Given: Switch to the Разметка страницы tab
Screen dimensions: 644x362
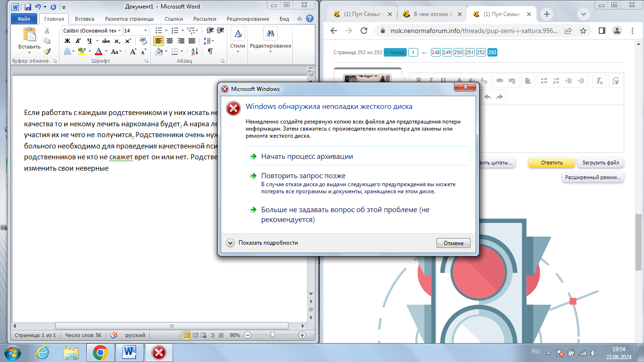Looking at the screenshot, I should point(129,19).
